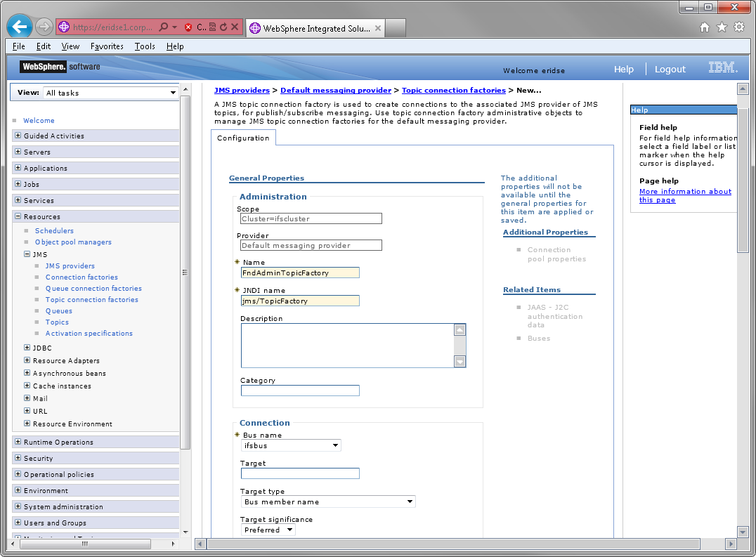Expand the Jobs section
Screen dimensions: 756x557
click(x=18, y=183)
